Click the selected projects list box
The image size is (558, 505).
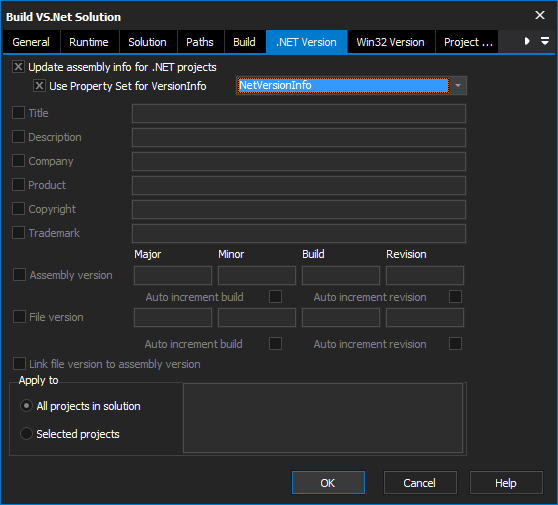(x=323, y=418)
